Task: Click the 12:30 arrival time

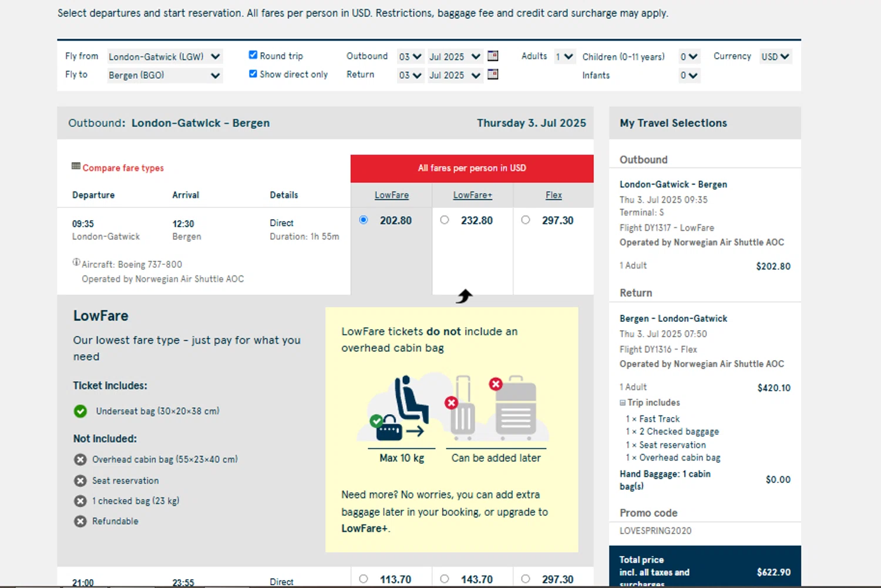Action: pos(183,224)
